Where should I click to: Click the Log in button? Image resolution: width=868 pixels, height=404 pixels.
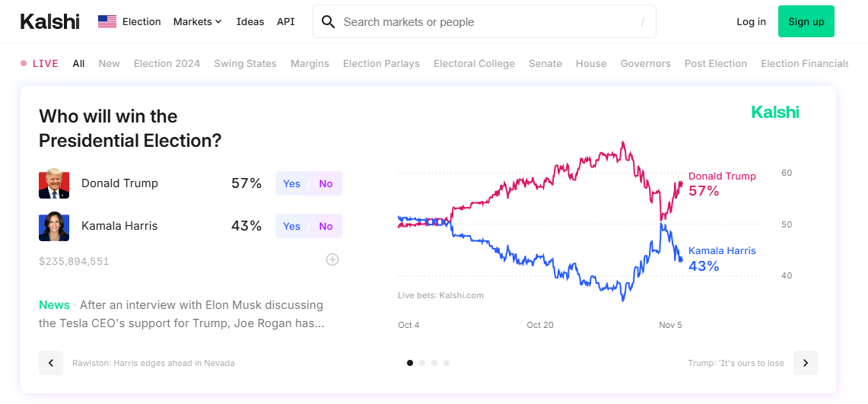(x=751, y=21)
